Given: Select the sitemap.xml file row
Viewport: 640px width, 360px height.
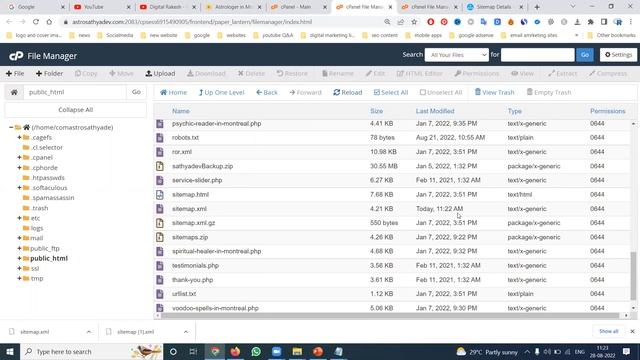Looking at the screenshot, I should [392, 209].
